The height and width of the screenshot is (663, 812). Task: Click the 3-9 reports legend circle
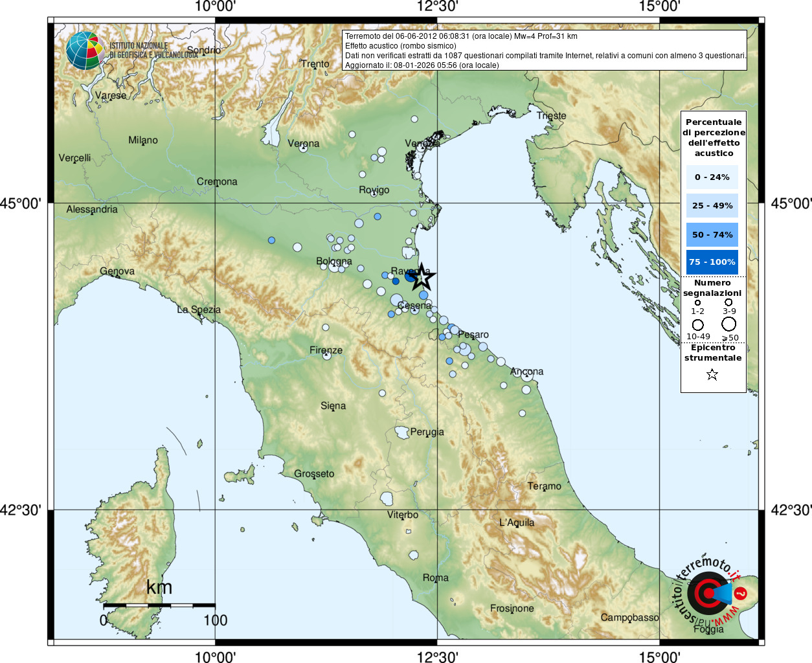[728, 302]
